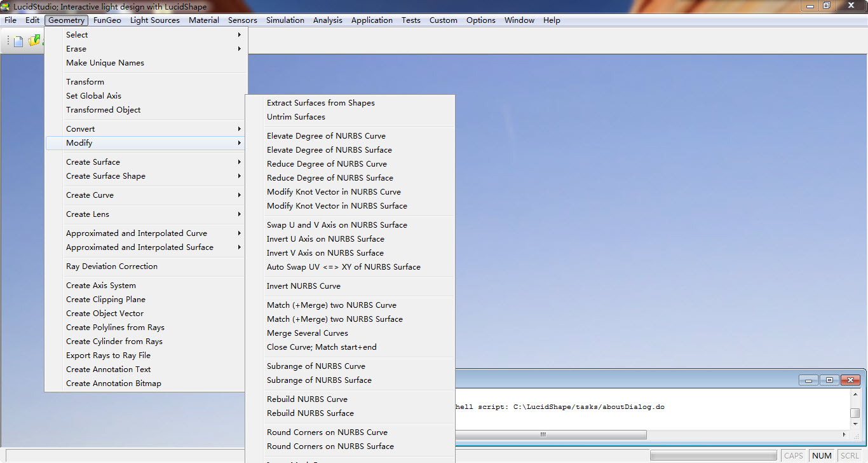Select Match (+Merge) two NURBS Curve
This screenshot has height=463, width=868.
click(x=350, y=305)
